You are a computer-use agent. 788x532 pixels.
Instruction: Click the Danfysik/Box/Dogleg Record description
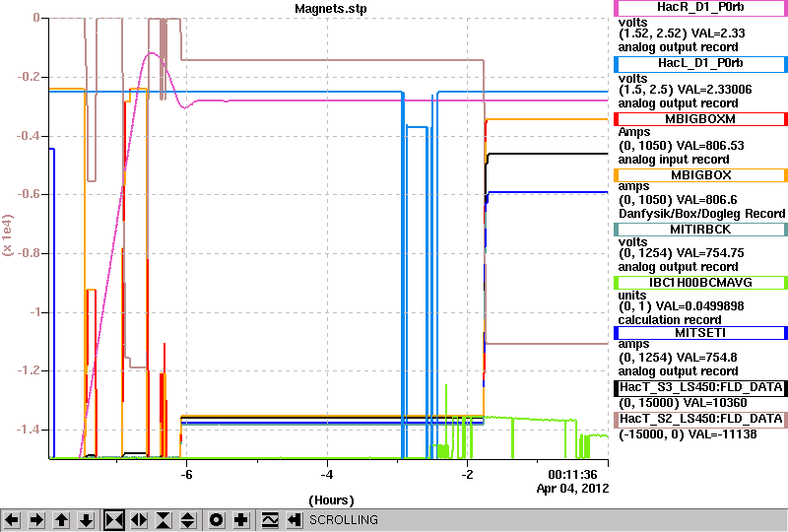pos(701,214)
